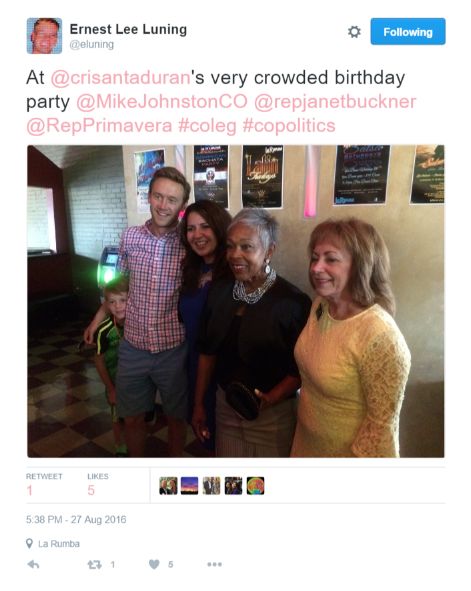Click the reply arrow icon
The height and width of the screenshot is (591, 471).
[34, 564]
